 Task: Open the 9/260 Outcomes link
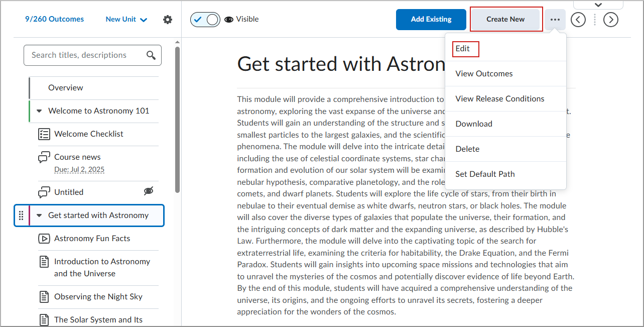[x=54, y=19]
